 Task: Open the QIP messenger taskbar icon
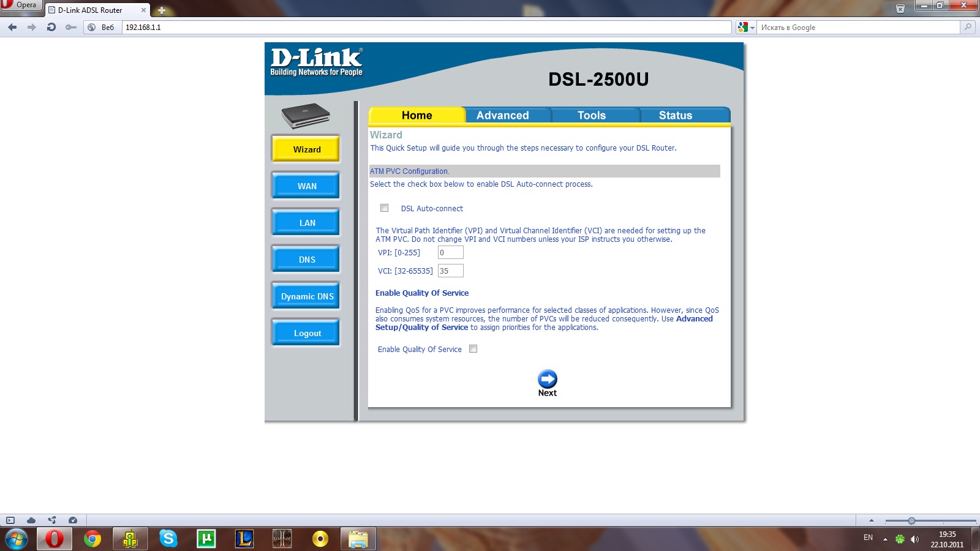[x=130, y=539]
